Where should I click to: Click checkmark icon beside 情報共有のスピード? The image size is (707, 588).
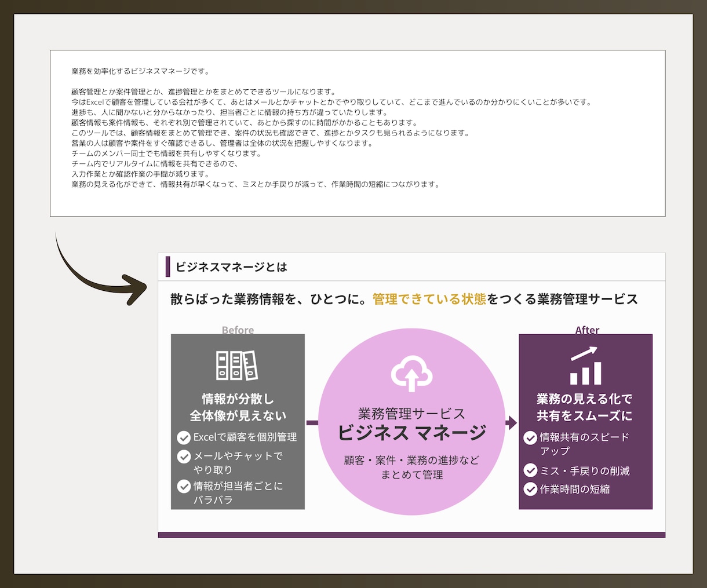coord(530,437)
